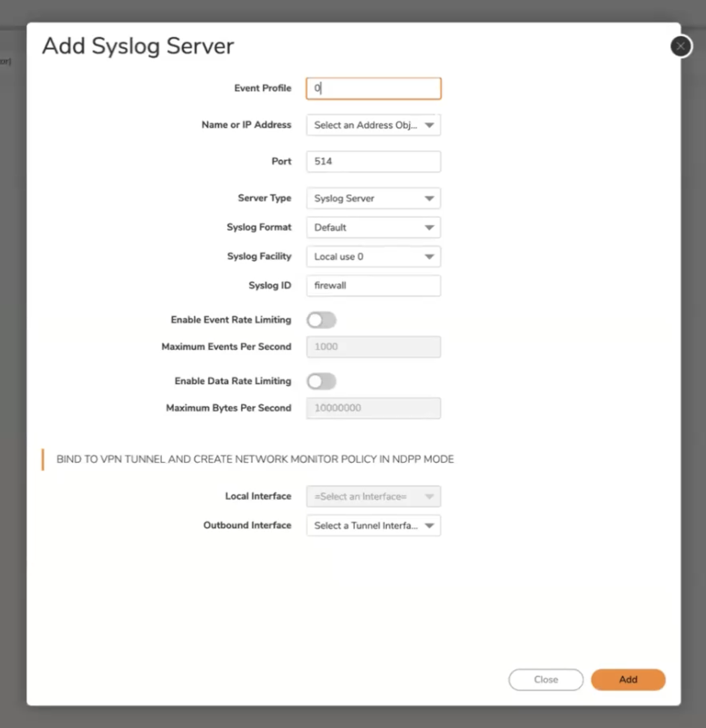Click the Maximum Bytes Per Second field
Viewport: 706px width, 728px height.
[x=373, y=408]
